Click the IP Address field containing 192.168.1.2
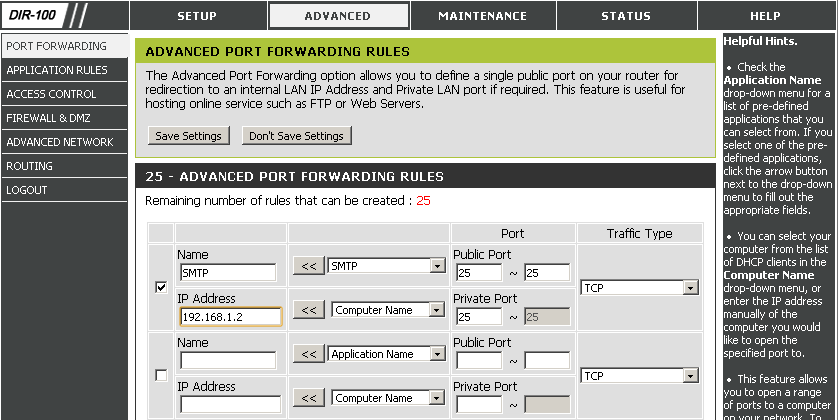Screen dimensions: 838x420 tap(230, 316)
